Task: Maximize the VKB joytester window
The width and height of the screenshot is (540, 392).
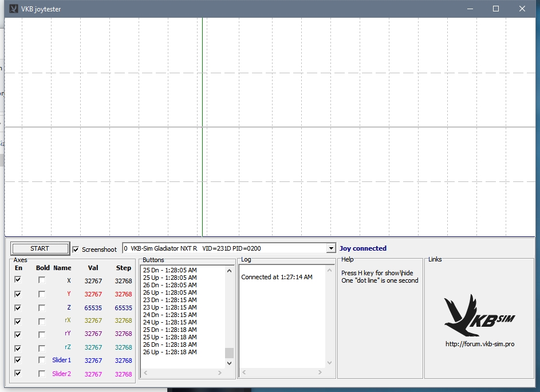Action: pyautogui.click(x=496, y=9)
